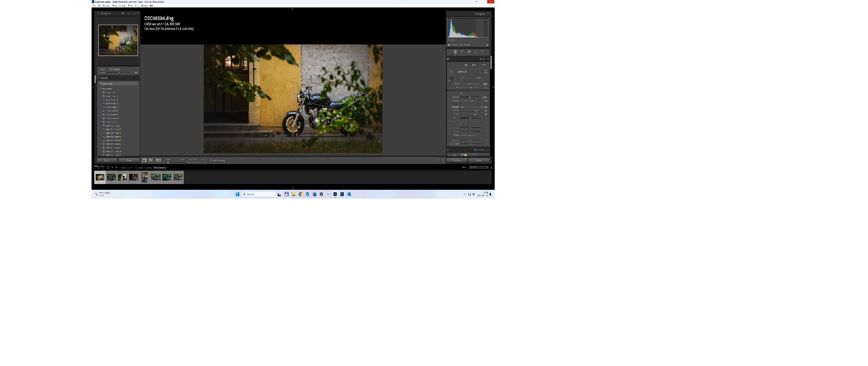The height and width of the screenshot is (366, 868).
Task: Open the Red Eye Correction tool
Action: [475, 52]
